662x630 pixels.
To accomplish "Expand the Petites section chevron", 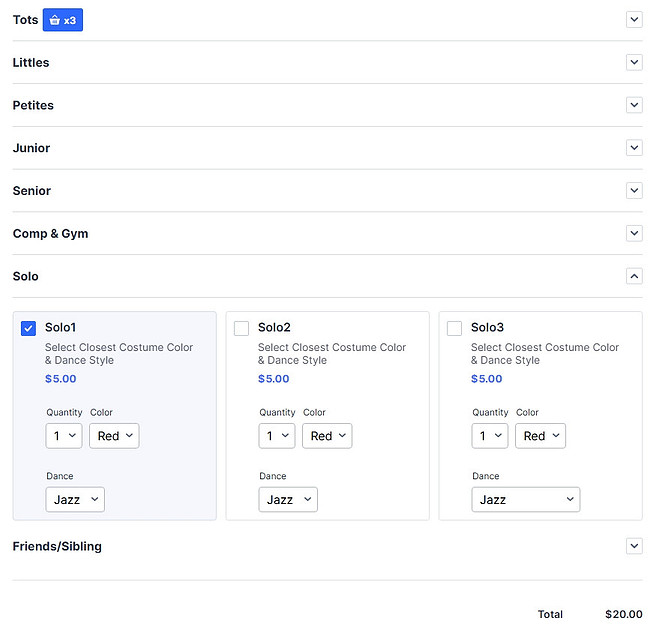I will (x=634, y=105).
